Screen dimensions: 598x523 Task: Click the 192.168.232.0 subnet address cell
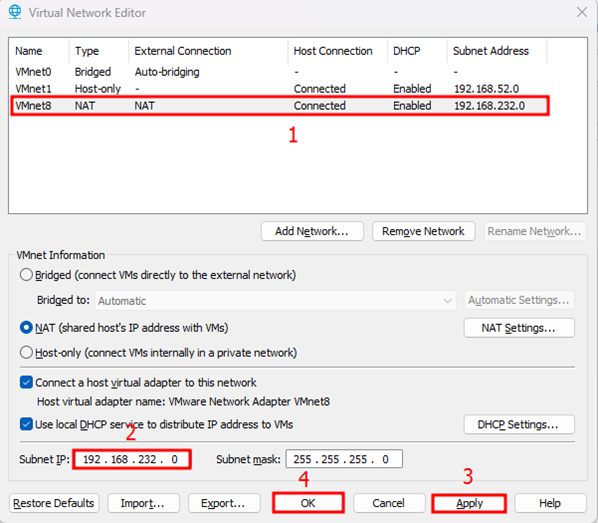tap(489, 106)
